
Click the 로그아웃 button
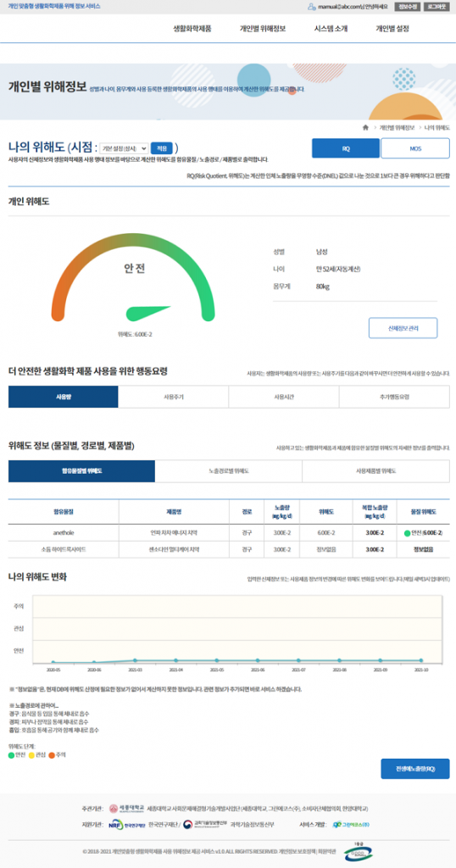437,7
